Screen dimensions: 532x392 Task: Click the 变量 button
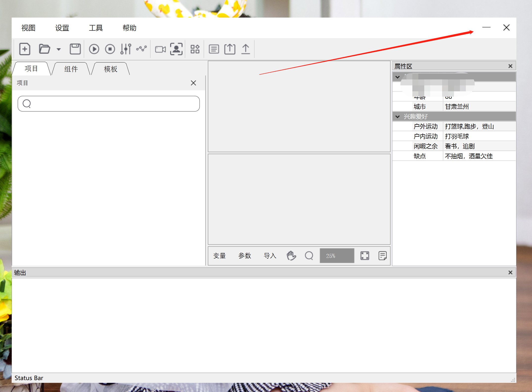pyautogui.click(x=219, y=256)
